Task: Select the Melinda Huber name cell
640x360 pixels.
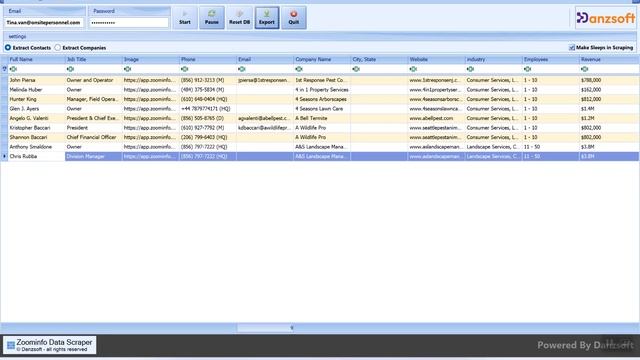Action: click(x=36, y=90)
